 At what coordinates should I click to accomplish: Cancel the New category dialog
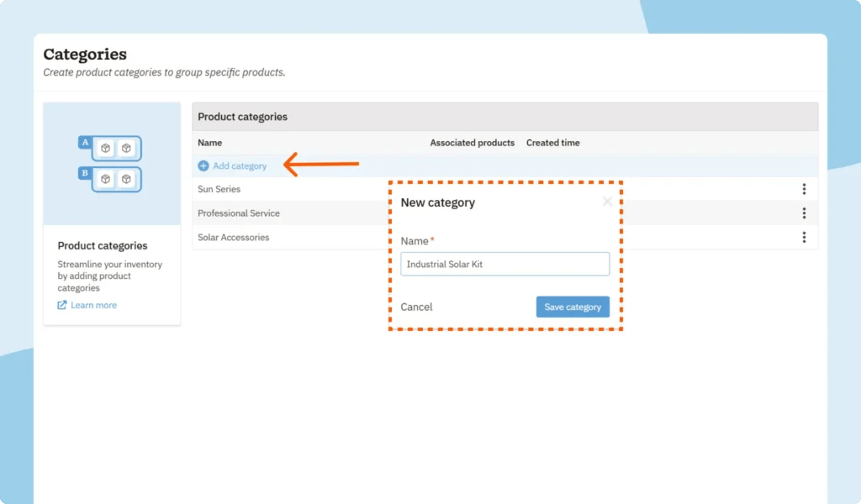pyautogui.click(x=416, y=307)
